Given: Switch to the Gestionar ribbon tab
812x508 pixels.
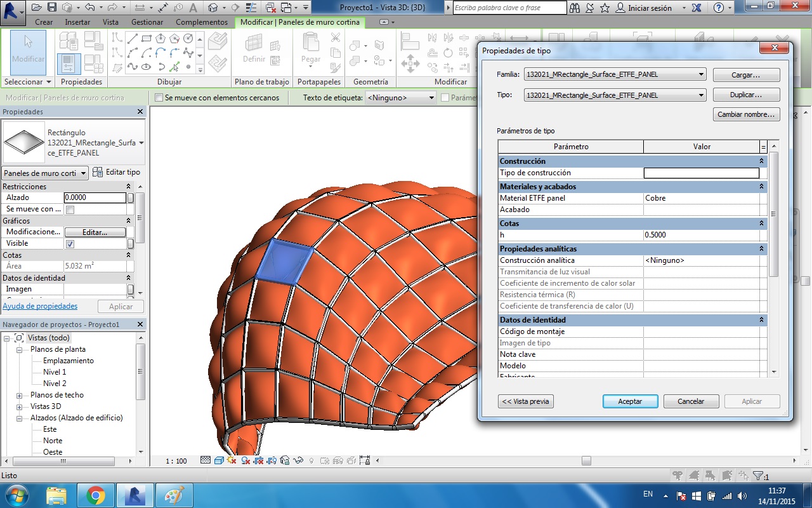Looking at the screenshot, I should pyautogui.click(x=147, y=22).
